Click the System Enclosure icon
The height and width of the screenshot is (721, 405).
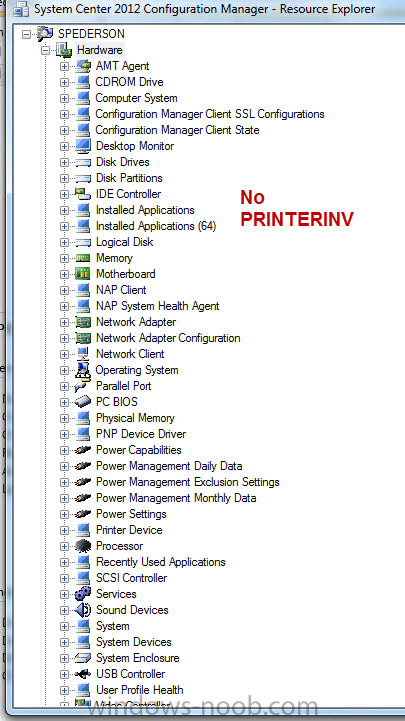coord(83,658)
